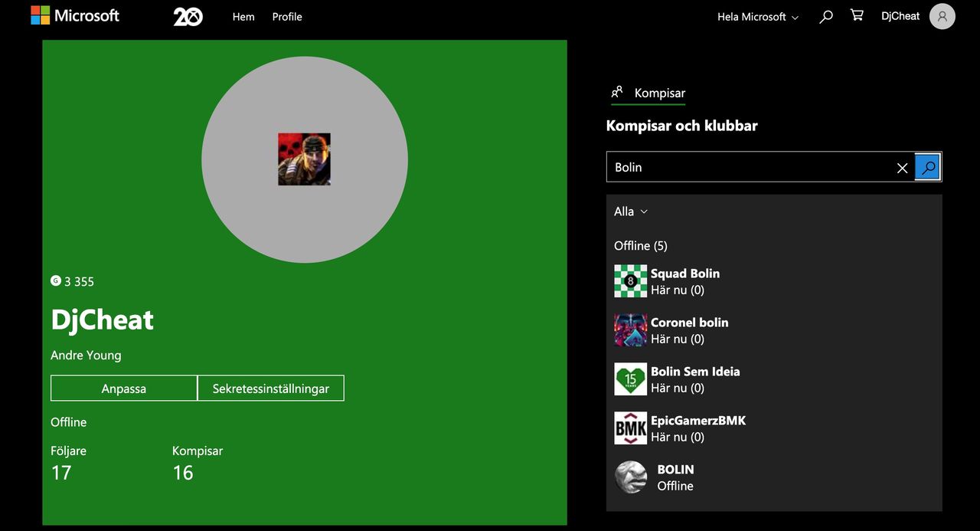Click the large DjCheat gamertag heading
This screenshot has height=531, width=980.
[103, 320]
